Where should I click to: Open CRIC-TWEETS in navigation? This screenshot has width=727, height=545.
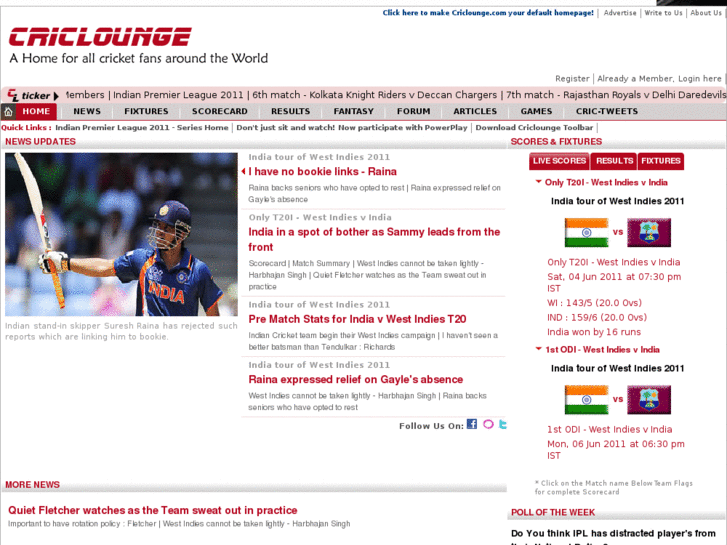[606, 111]
